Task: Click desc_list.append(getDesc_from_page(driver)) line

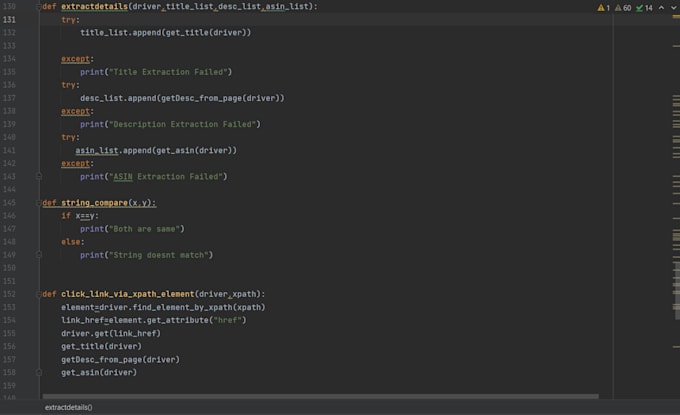Action: coord(182,98)
